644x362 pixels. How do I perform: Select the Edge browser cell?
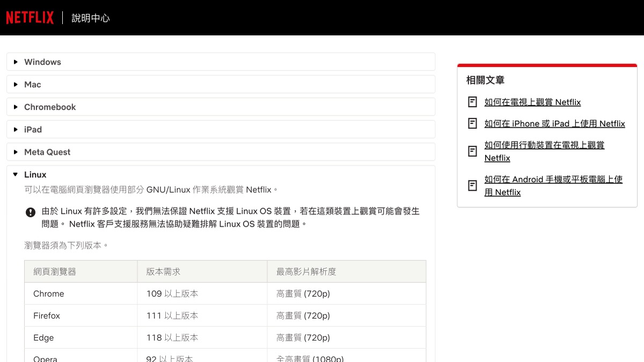tap(81, 338)
